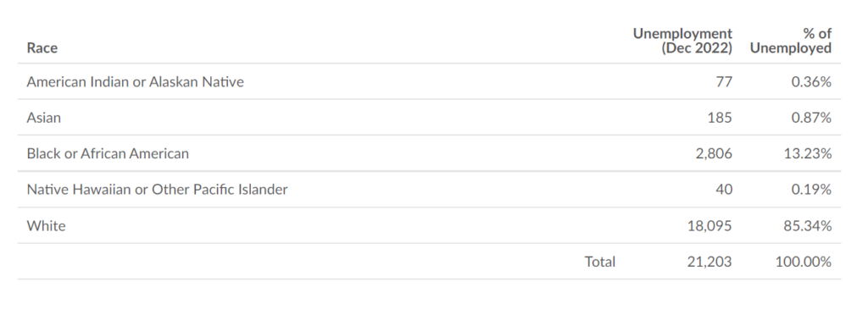
Task: Select the American Indian or Alaskan Native row
Action: click(x=429, y=82)
